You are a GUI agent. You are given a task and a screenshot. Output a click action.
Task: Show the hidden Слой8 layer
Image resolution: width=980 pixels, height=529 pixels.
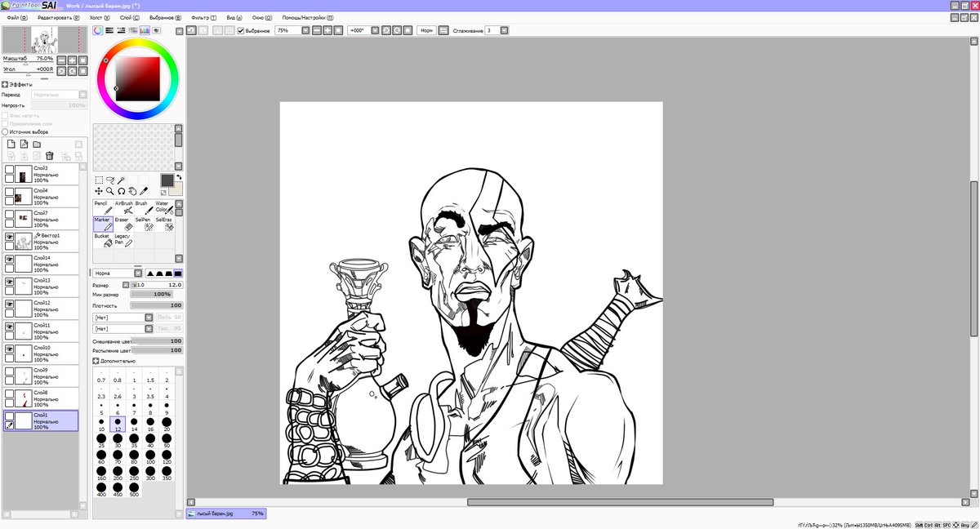pyautogui.click(x=9, y=394)
